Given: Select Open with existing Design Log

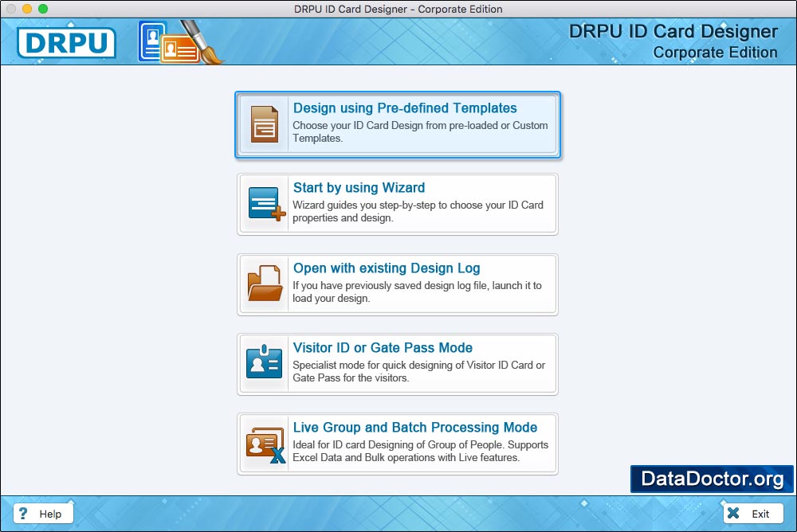Looking at the screenshot, I should pyautogui.click(x=398, y=284).
